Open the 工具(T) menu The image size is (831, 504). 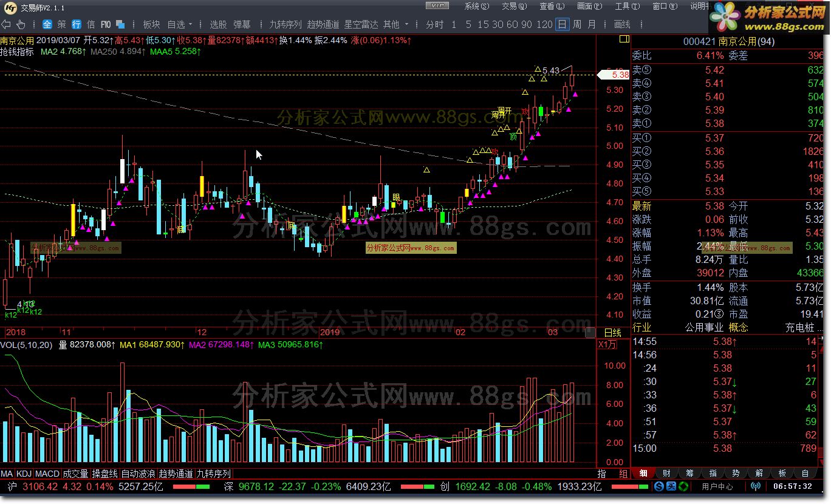pyautogui.click(x=627, y=6)
